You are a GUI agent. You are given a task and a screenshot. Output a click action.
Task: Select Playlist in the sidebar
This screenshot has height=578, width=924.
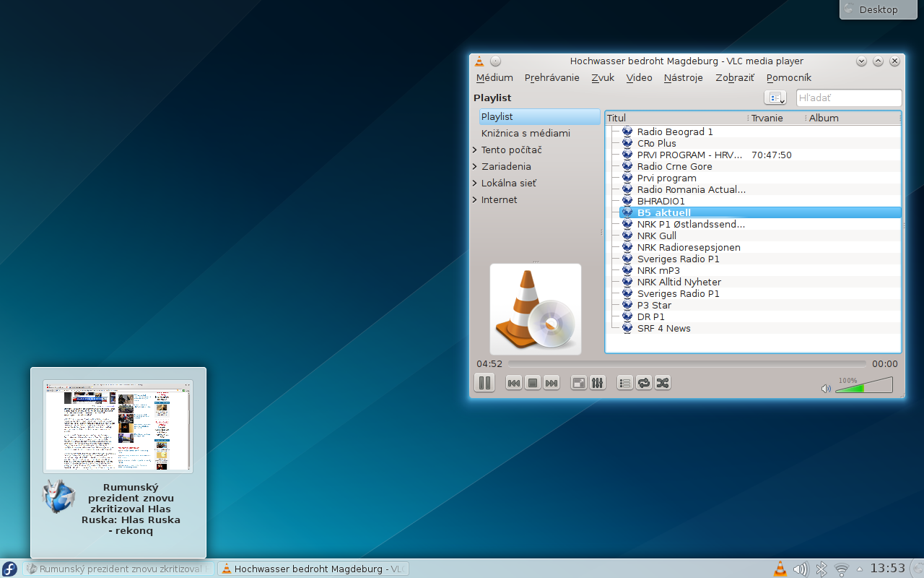539,116
